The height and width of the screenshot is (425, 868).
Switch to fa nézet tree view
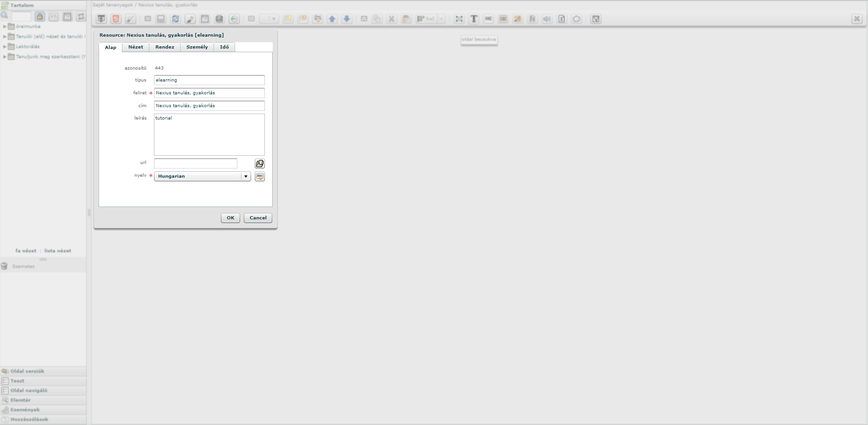click(26, 251)
